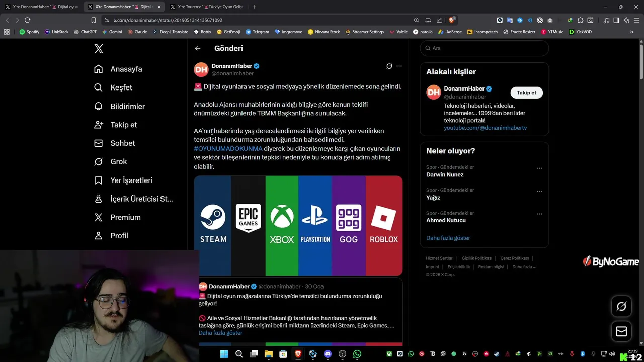The image size is (644, 362).
Task: Click the zoom magnifier icon in address bar
Action: click(417, 20)
